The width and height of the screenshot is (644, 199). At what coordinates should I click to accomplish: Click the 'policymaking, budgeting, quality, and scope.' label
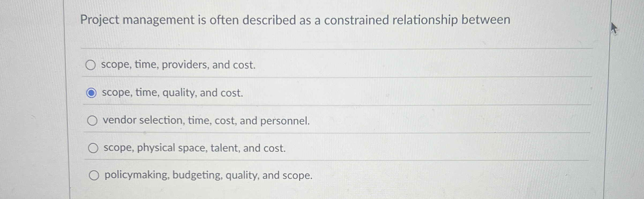click(208, 175)
